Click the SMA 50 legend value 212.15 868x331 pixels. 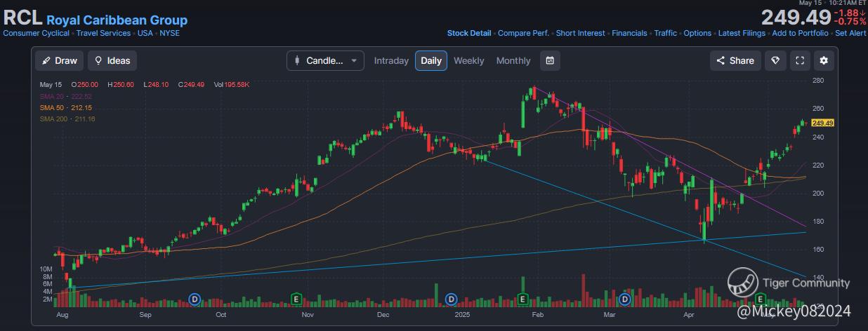pos(81,108)
